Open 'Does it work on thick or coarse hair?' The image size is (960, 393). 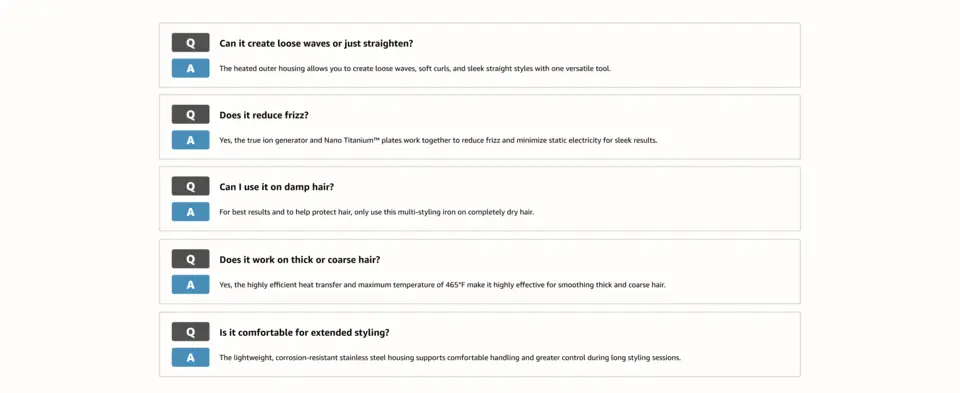(x=300, y=260)
